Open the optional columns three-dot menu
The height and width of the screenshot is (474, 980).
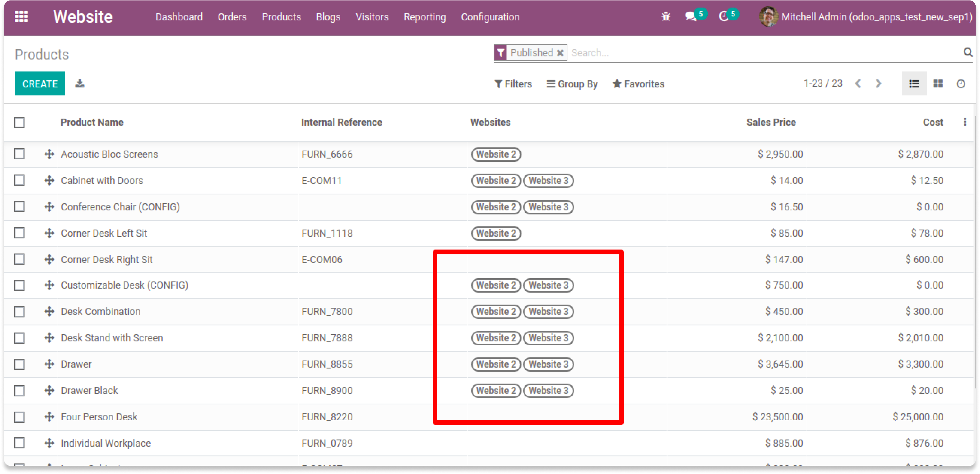(x=965, y=122)
